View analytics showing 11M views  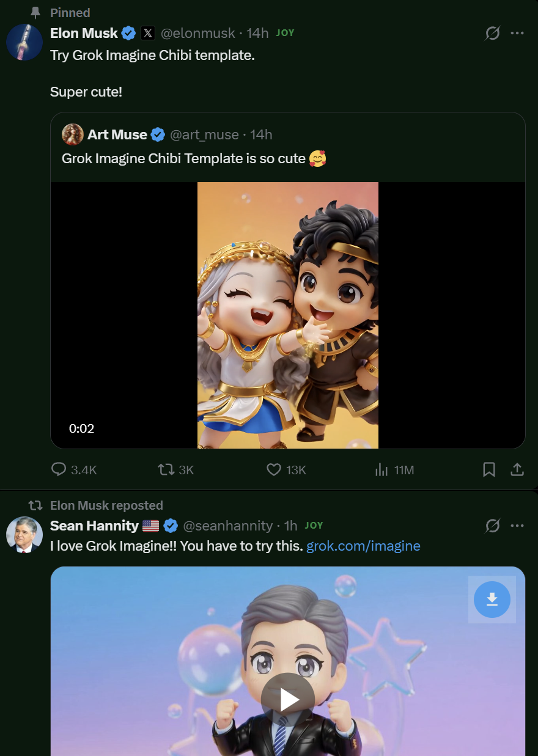[381, 469]
